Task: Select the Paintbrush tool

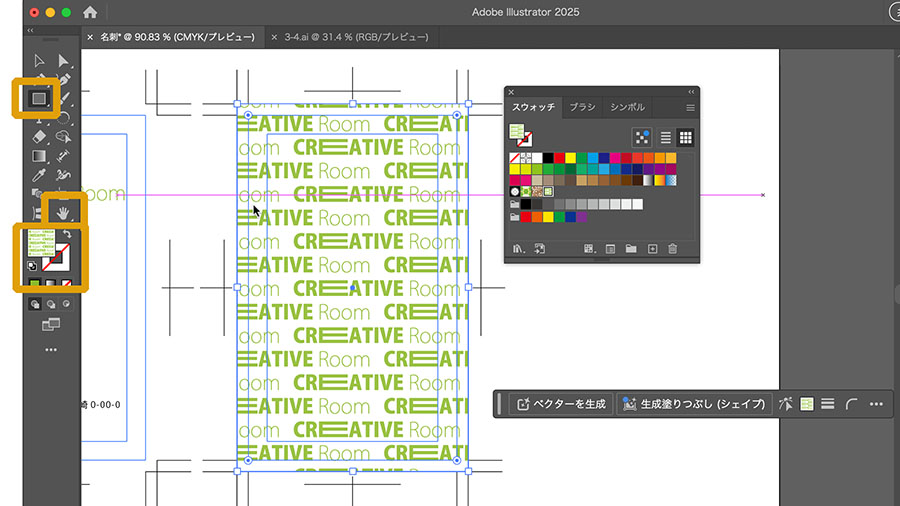Action: (64, 99)
